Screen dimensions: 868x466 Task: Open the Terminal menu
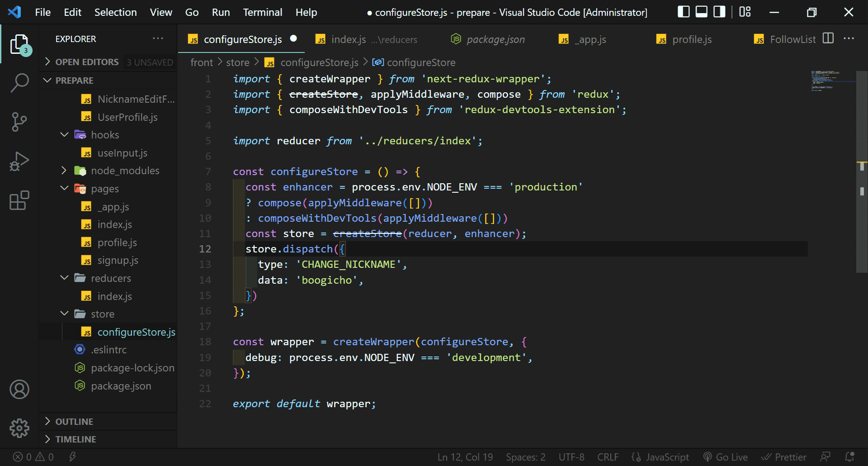pos(262,12)
